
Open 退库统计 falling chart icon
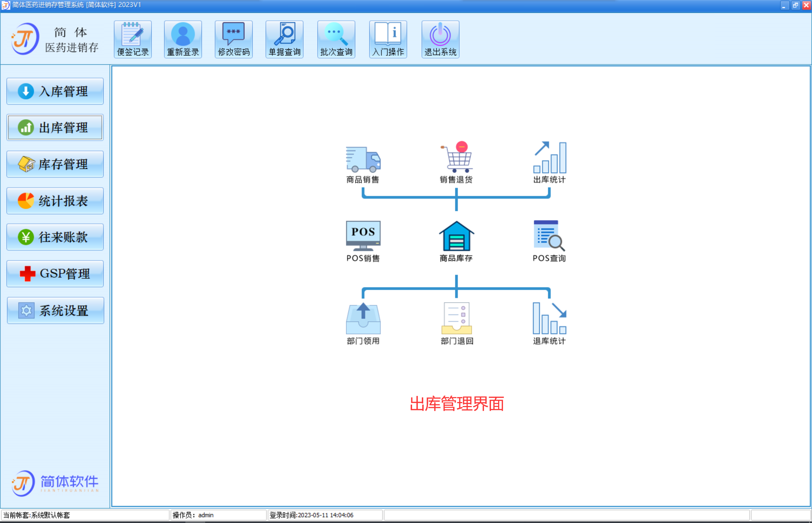pyautogui.click(x=549, y=324)
